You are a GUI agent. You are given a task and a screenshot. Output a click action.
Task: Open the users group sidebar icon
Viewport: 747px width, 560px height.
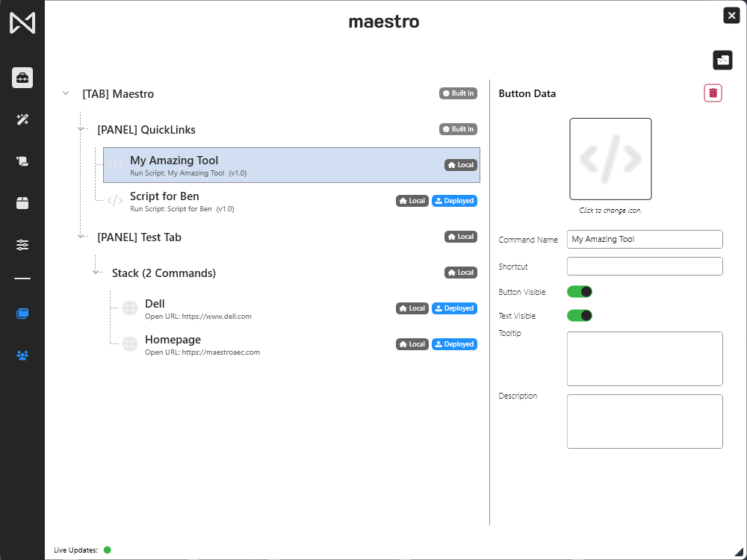point(22,355)
